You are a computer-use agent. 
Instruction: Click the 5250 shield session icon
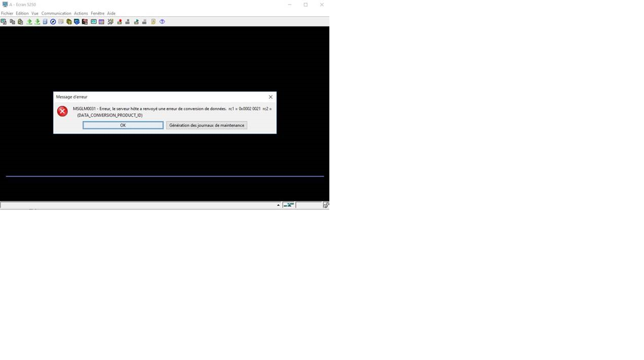[x=77, y=21]
